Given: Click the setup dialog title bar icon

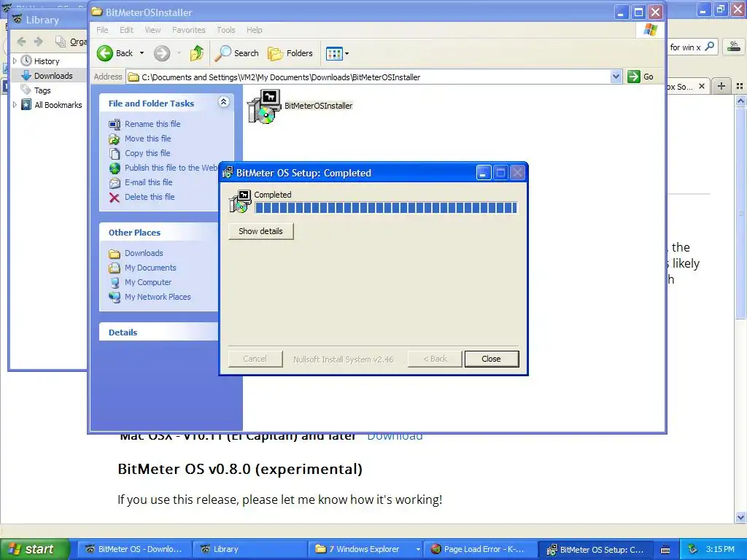Looking at the screenshot, I should tap(228, 173).
